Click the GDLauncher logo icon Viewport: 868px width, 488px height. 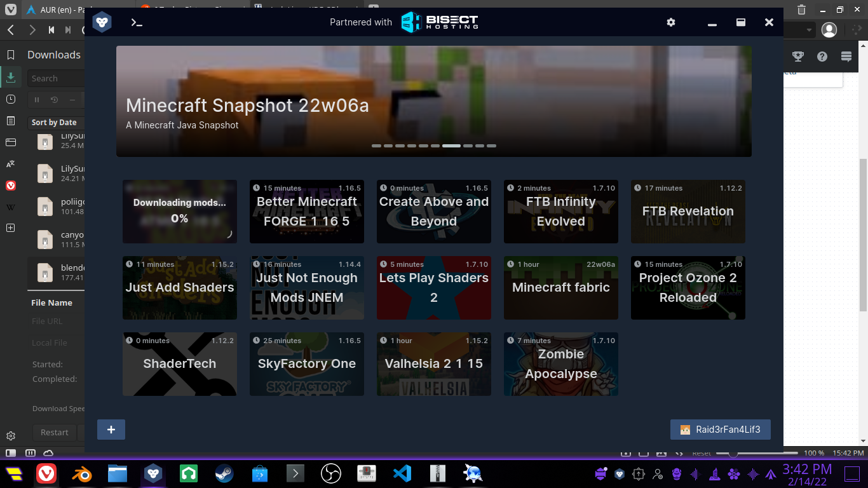(102, 22)
